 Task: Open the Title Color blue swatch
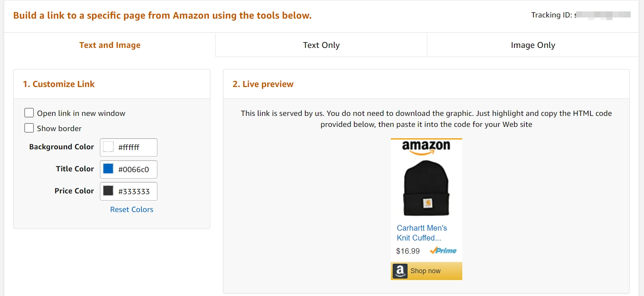tap(108, 169)
